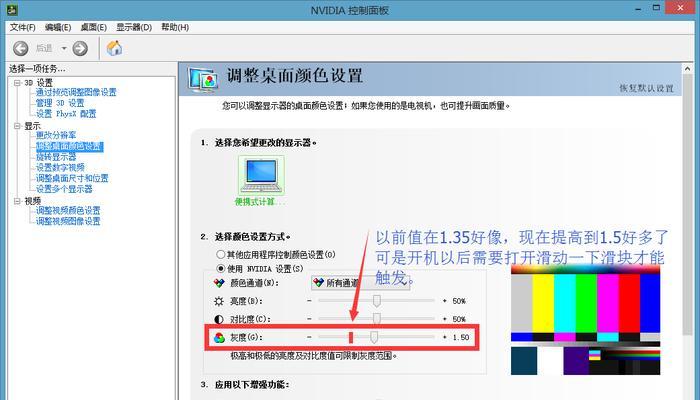Open 设置多个显示器 task

(64, 189)
